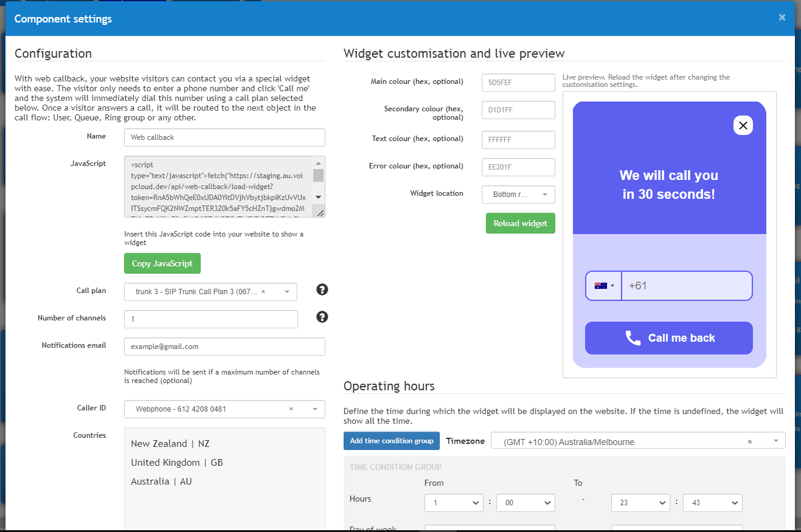801x532 pixels.
Task: Click the Main colour hex field
Action: pyautogui.click(x=518, y=83)
